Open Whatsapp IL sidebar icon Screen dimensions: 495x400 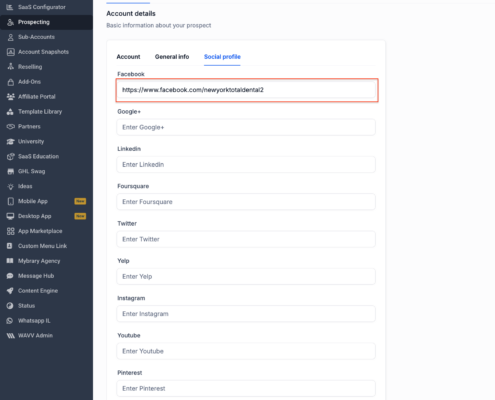[10, 321]
